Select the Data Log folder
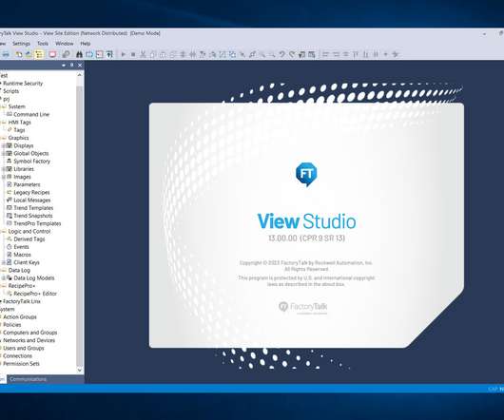Screen dimensions: 504x420 19,271
